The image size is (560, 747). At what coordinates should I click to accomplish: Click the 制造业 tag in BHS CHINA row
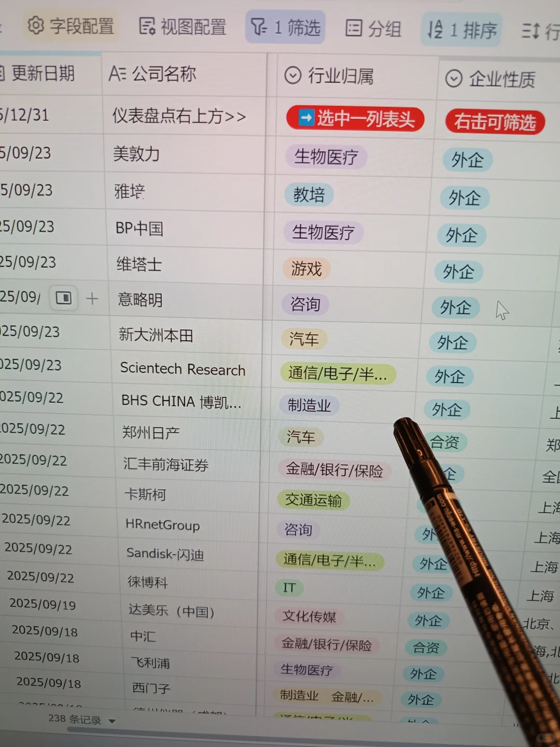(x=309, y=405)
